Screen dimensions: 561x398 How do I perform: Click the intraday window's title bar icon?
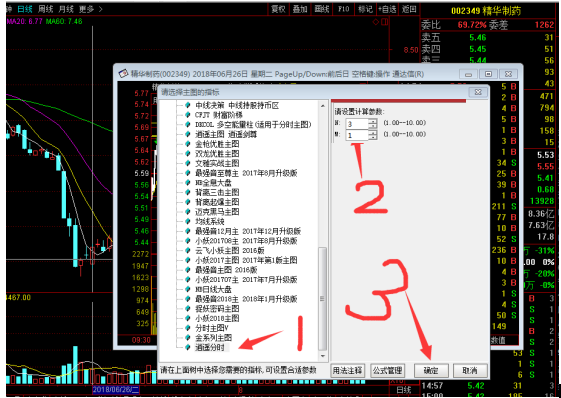click(x=123, y=74)
